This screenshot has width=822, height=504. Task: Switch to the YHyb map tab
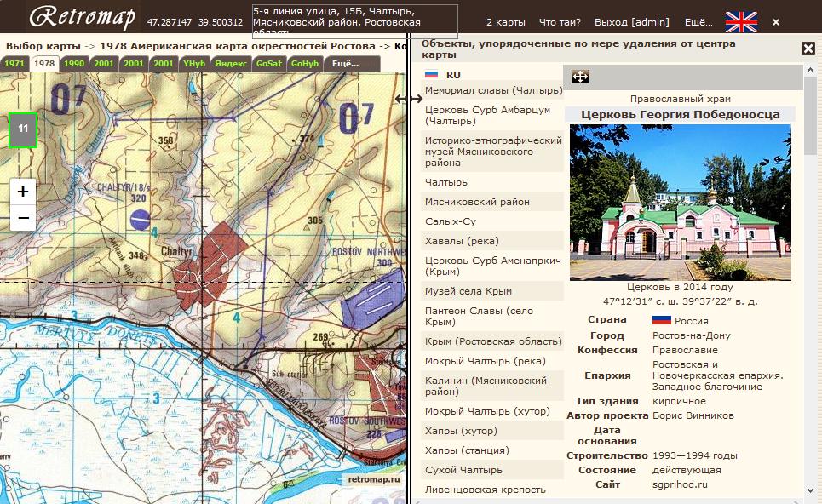pyautogui.click(x=194, y=63)
